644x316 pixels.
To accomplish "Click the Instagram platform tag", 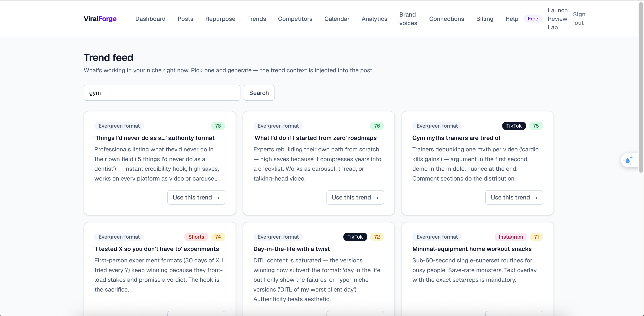I will point(510,237).
